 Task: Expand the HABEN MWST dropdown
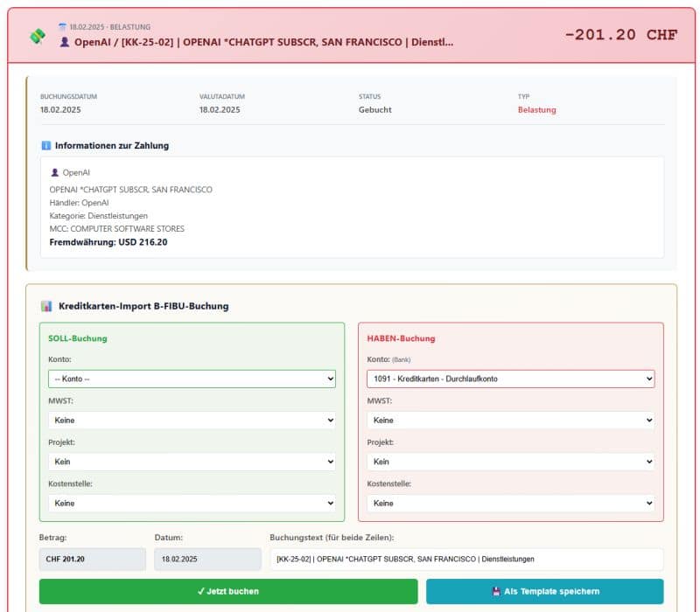511,421
